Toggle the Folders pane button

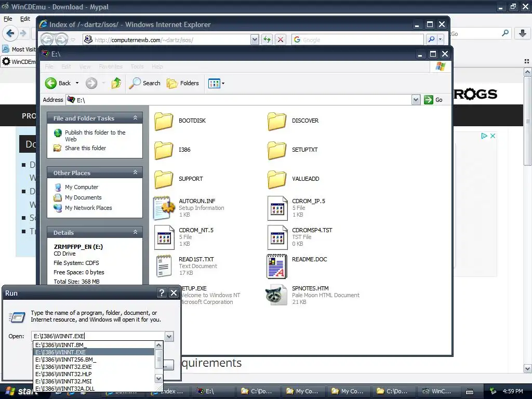[183, 83]
